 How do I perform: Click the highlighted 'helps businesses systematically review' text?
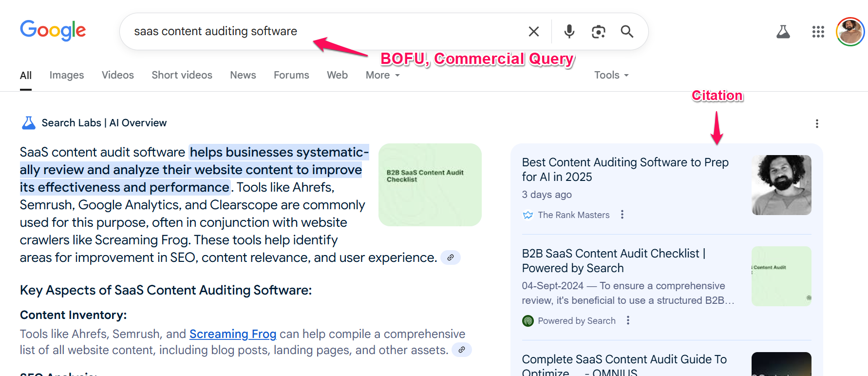(194, 170)
